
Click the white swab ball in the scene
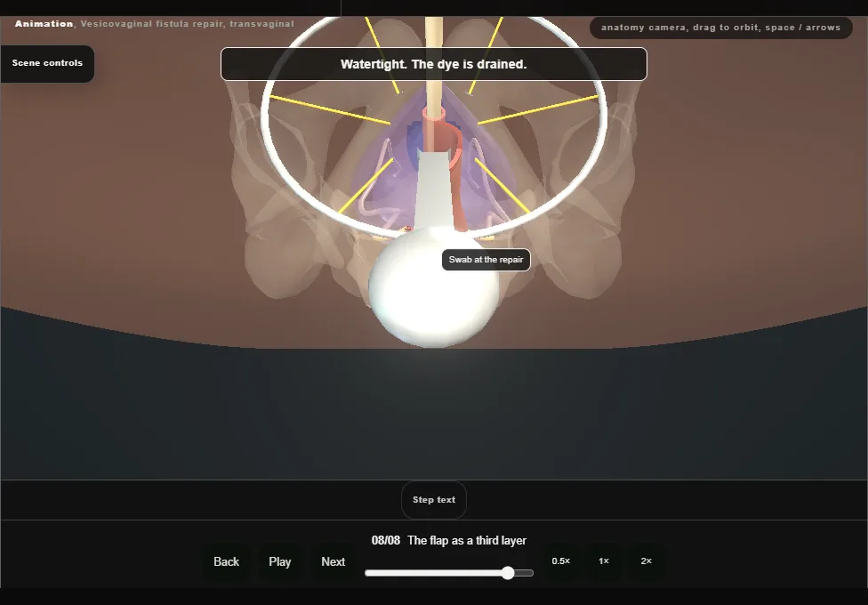[433, 286]
